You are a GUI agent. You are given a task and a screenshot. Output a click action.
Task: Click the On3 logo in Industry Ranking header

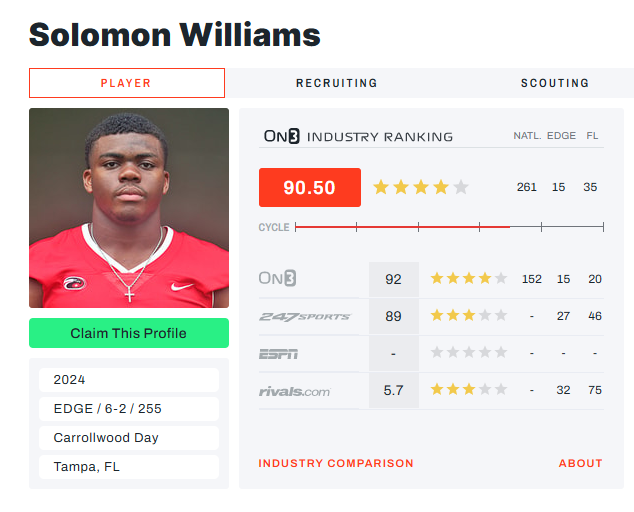[282, 136]
